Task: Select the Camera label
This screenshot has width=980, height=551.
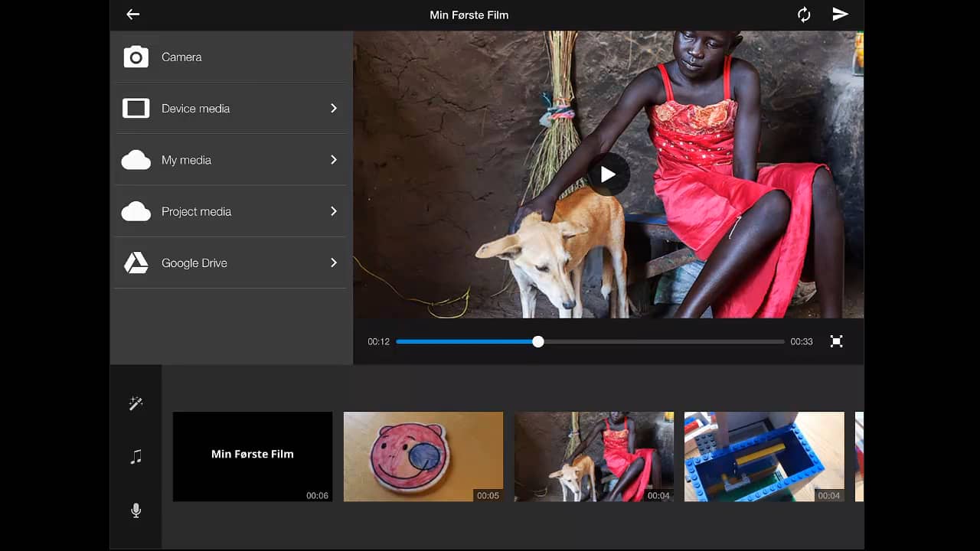Action: tap(181, 57)
